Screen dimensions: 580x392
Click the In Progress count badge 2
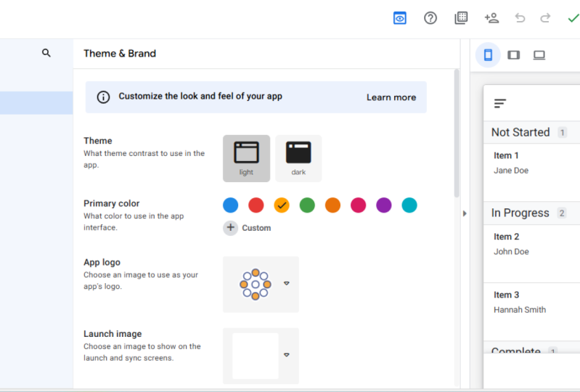tap(562, 213)
